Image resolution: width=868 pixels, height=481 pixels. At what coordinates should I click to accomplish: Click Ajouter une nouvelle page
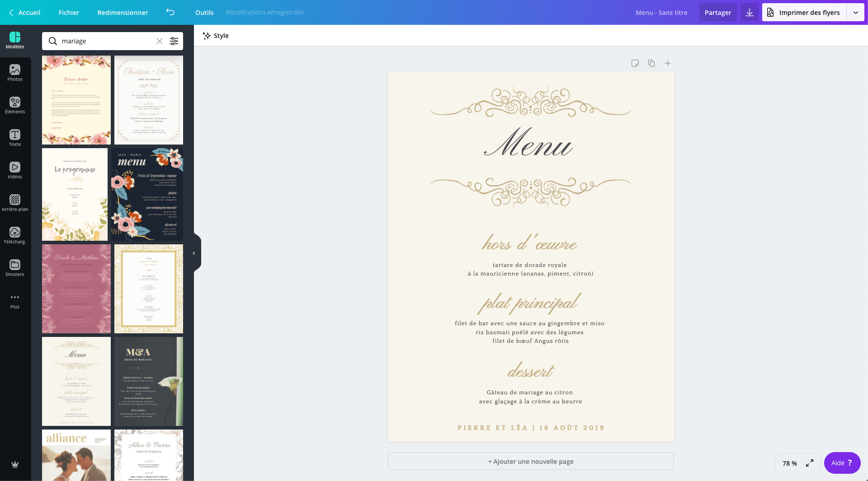point(531,461)
